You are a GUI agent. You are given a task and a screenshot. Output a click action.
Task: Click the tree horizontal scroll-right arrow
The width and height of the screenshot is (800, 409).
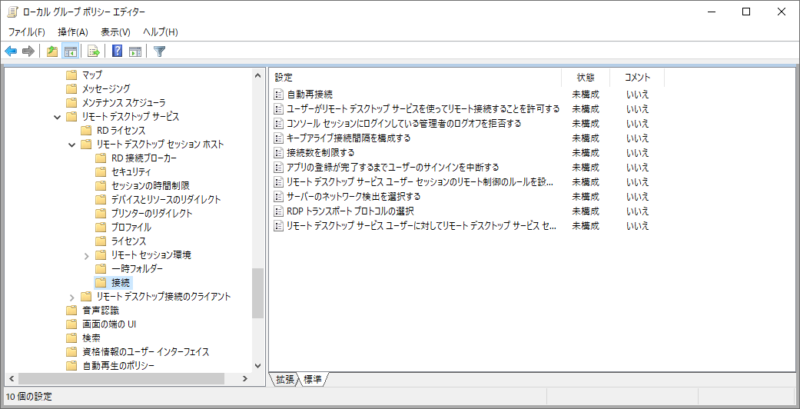[x=245, y=378]
